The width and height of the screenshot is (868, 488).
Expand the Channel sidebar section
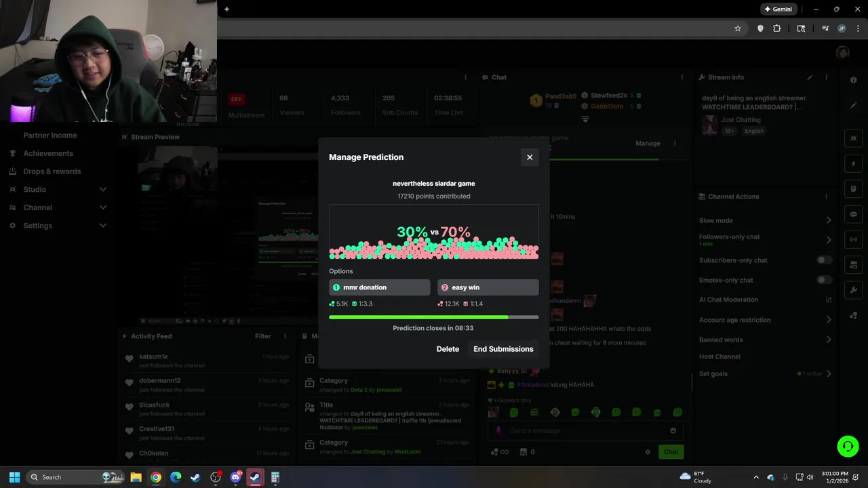(58, 207)
